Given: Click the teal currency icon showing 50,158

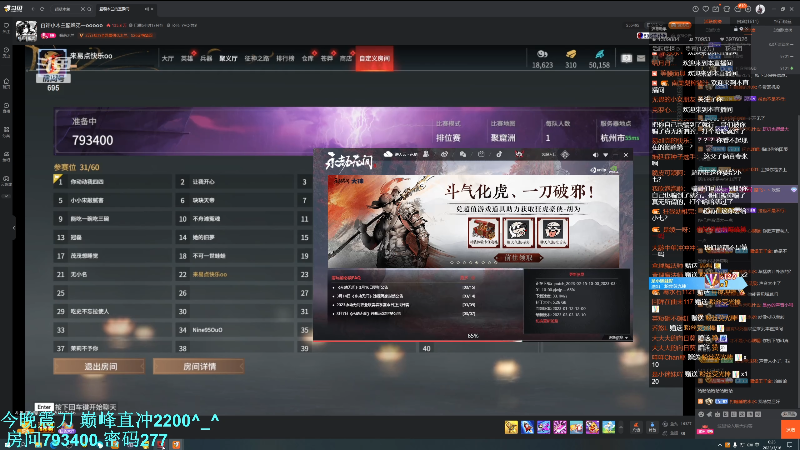Looking at the screenshot, I should 599,54.
